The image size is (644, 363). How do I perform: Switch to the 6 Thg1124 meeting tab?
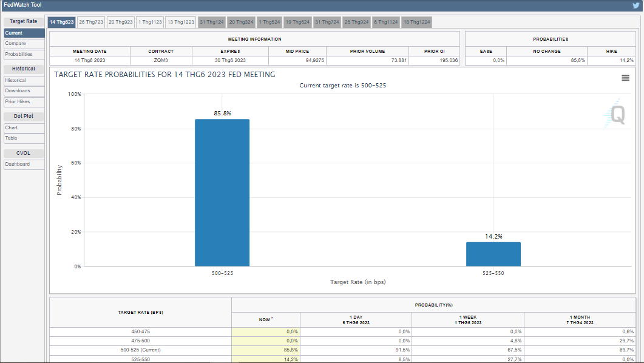click(386, 22)
